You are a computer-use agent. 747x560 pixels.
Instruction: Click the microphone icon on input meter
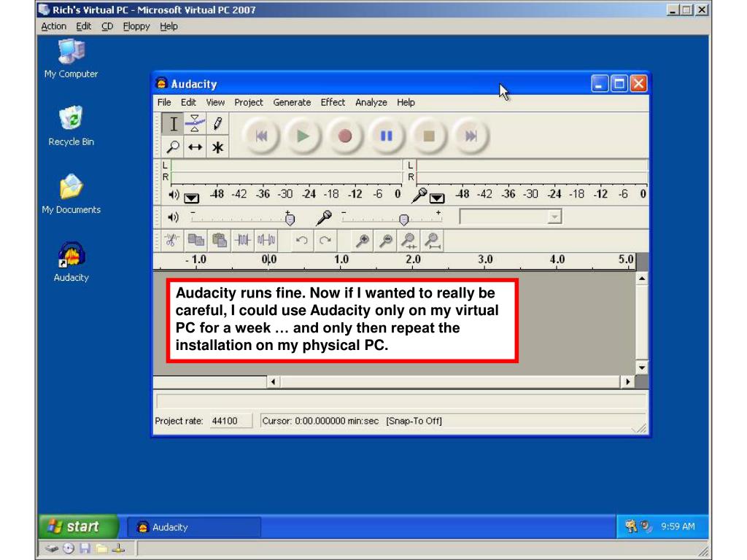(x=419, y=195)
